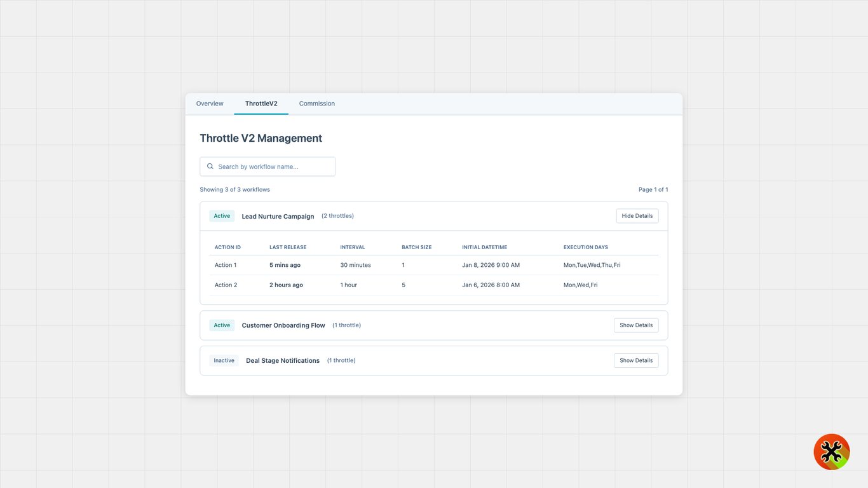Click the Active badge for Customer Onboarding Flow
This screenshot has height=488, width=868.
tap(221, 325)
